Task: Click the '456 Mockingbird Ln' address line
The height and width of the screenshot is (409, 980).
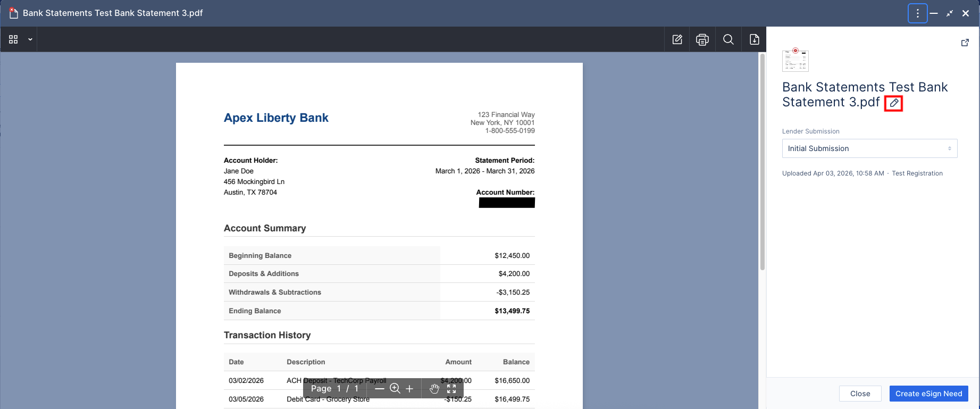Action: pyautogui.click(x=254, y=182)
